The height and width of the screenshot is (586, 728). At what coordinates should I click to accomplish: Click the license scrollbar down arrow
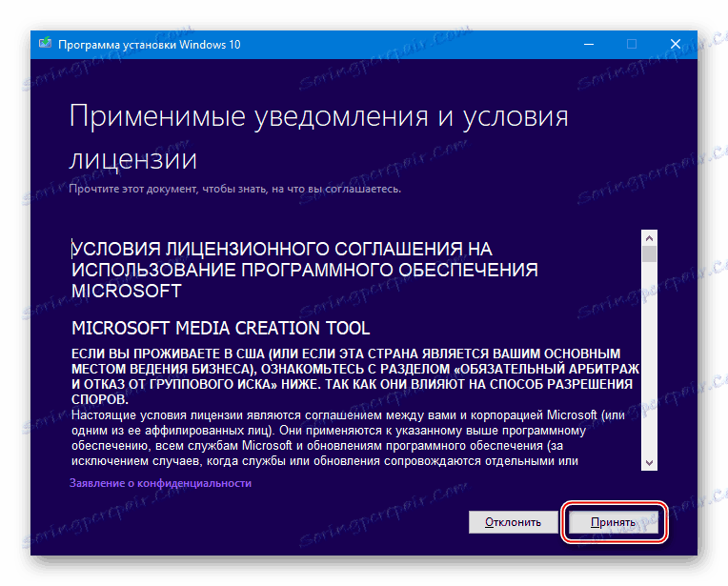(x=649, y=462)
